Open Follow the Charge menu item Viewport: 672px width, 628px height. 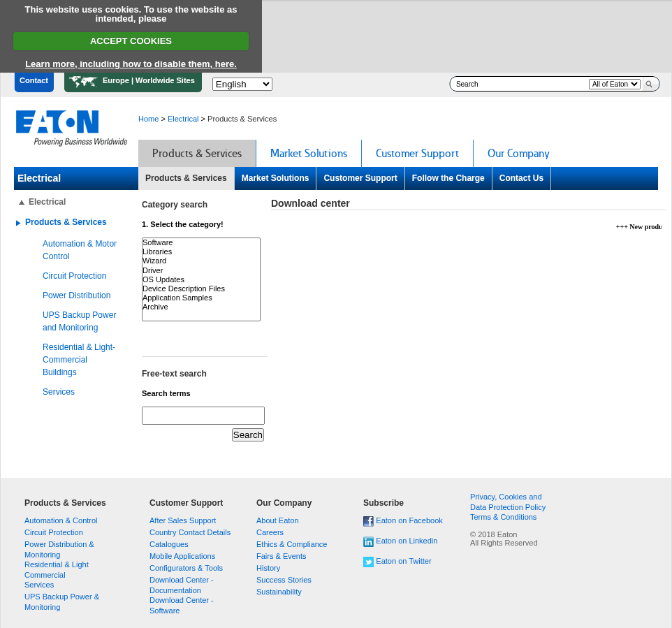[x=448, y=178]
